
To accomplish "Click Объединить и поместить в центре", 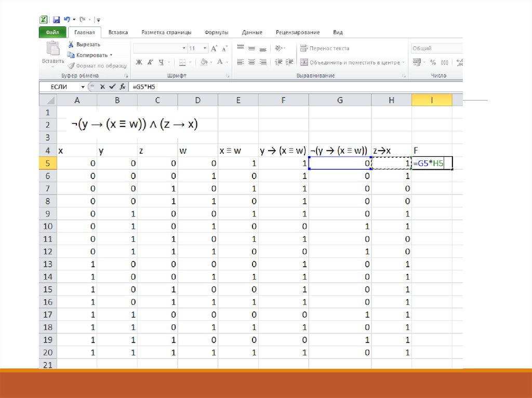I will [x=350, y=62].
